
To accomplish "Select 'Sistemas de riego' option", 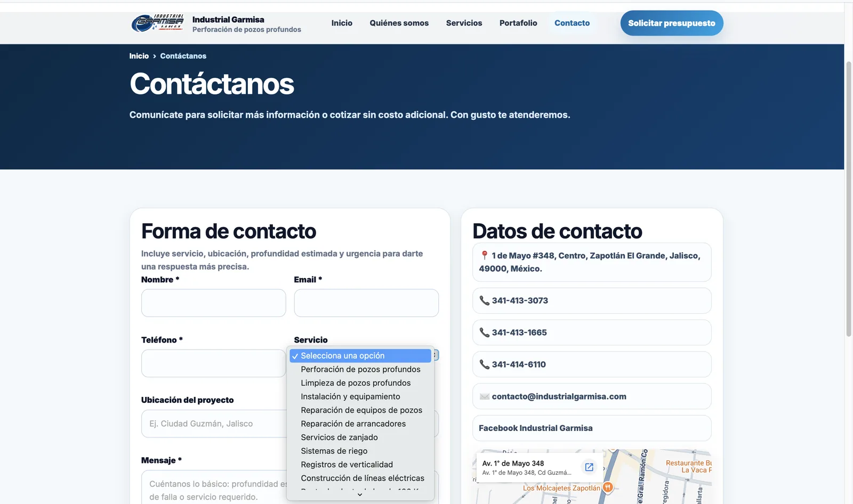I will pos(360,451).
